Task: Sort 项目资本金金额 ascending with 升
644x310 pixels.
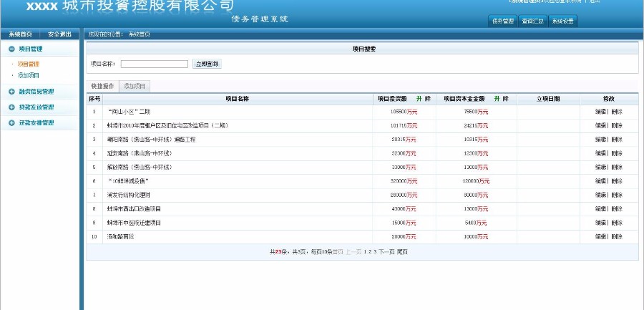Action: 497,99
